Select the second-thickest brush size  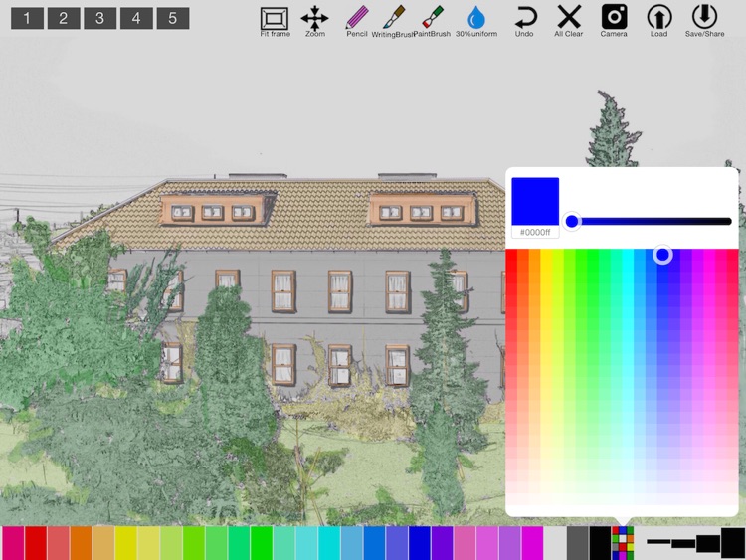pos(708,543)
